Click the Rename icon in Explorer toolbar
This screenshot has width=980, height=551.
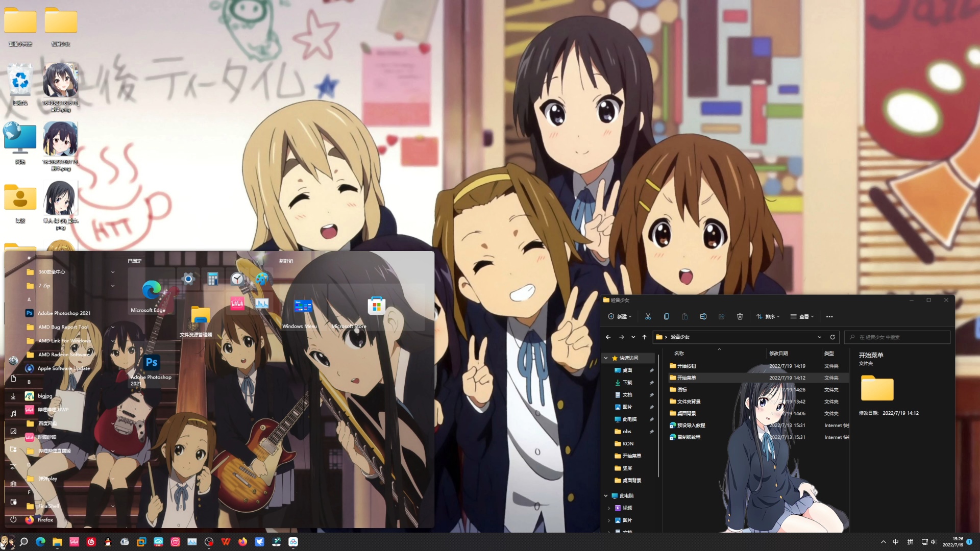703,317
